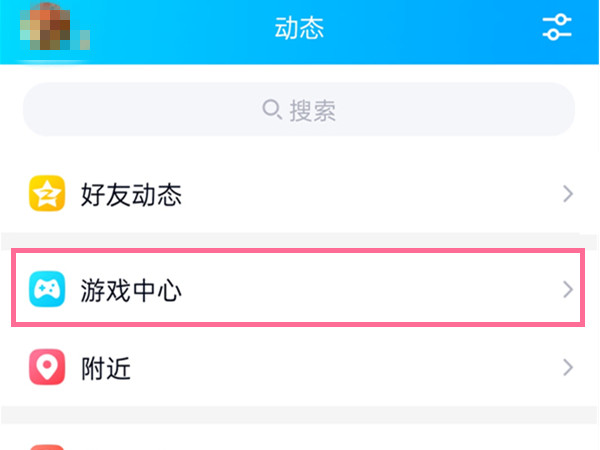Open the 附近 text label

click(x=106, y=369)
